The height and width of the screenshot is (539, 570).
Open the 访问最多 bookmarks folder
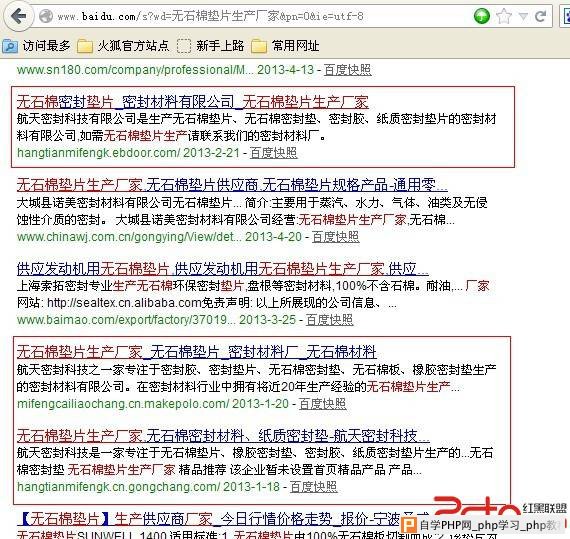[x=37, y=46]
